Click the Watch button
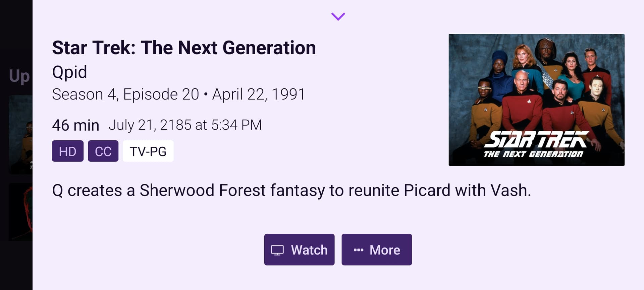This screenshot has width=644, height=290. [299, 249]
